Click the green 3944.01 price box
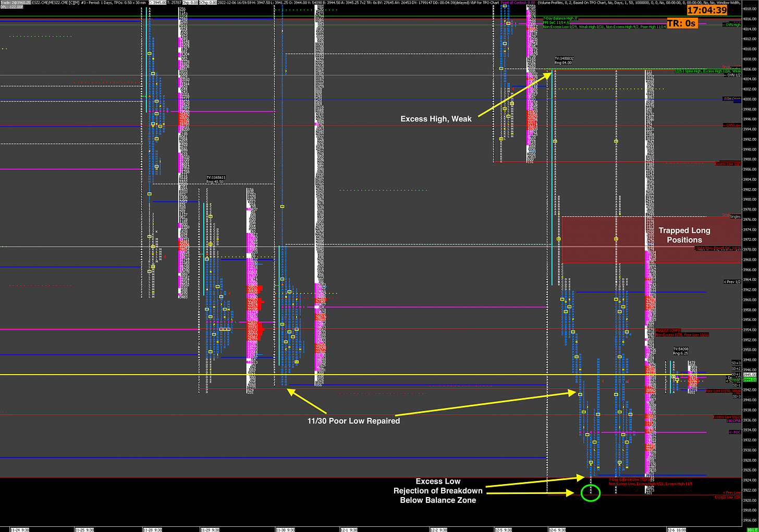 point(750,380)
